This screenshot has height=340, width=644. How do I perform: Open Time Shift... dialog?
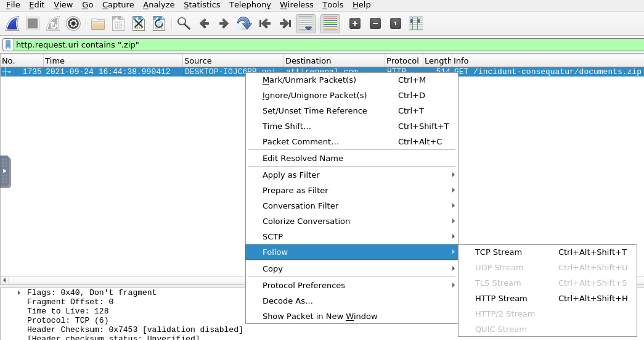coord(351,126)
